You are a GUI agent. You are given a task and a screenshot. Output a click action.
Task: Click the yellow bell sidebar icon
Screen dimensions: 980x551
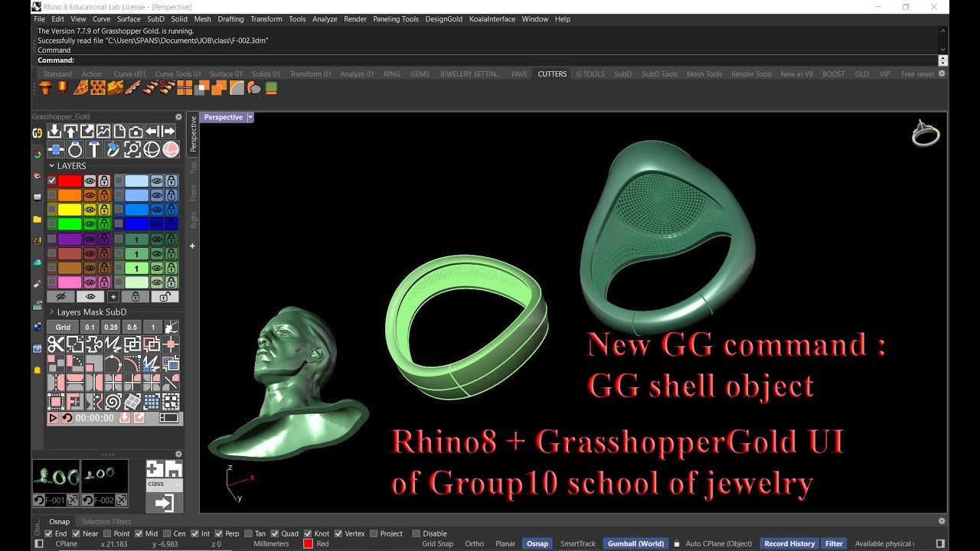click(x=38, y=370)
